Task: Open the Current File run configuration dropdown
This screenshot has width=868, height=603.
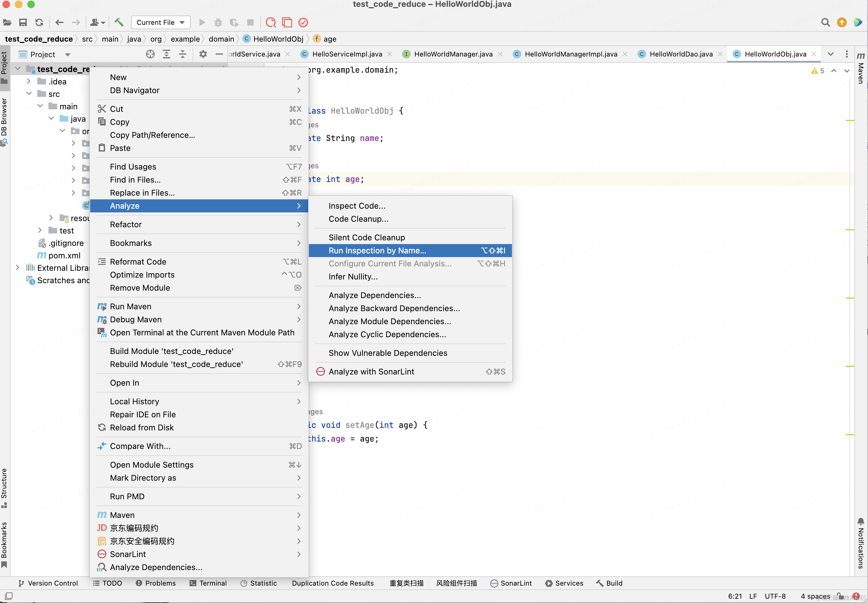Action: (161, 22)
